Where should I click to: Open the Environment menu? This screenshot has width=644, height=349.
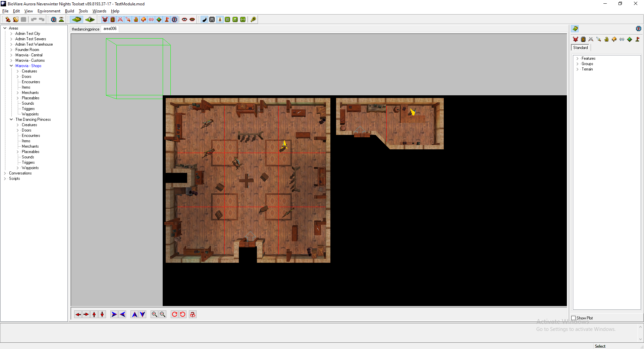coord(49,11)
